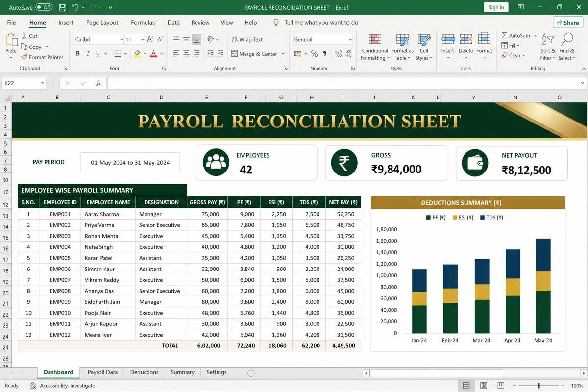Screen dimensions: 588x392
Task: Open Format as Table gallery
Action: point(402,47)
